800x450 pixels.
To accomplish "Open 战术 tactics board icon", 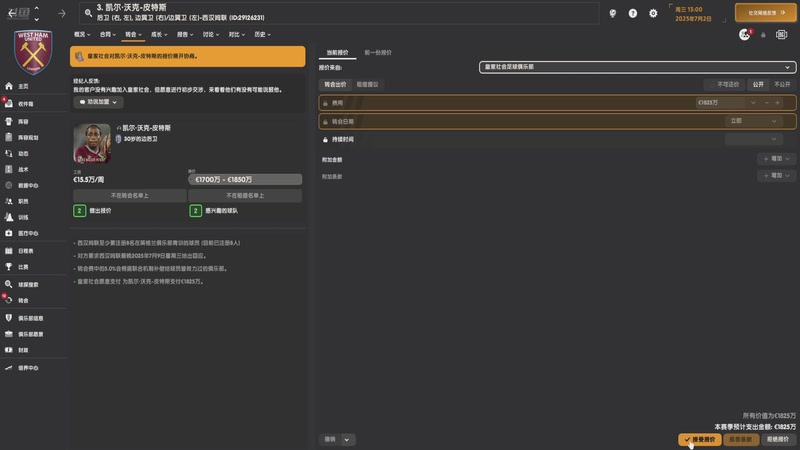I will [9, 169].
